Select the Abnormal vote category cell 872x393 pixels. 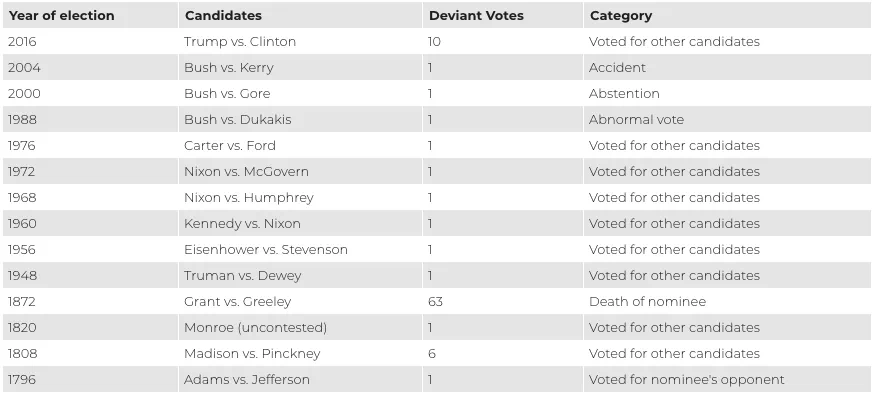[727, 120]
